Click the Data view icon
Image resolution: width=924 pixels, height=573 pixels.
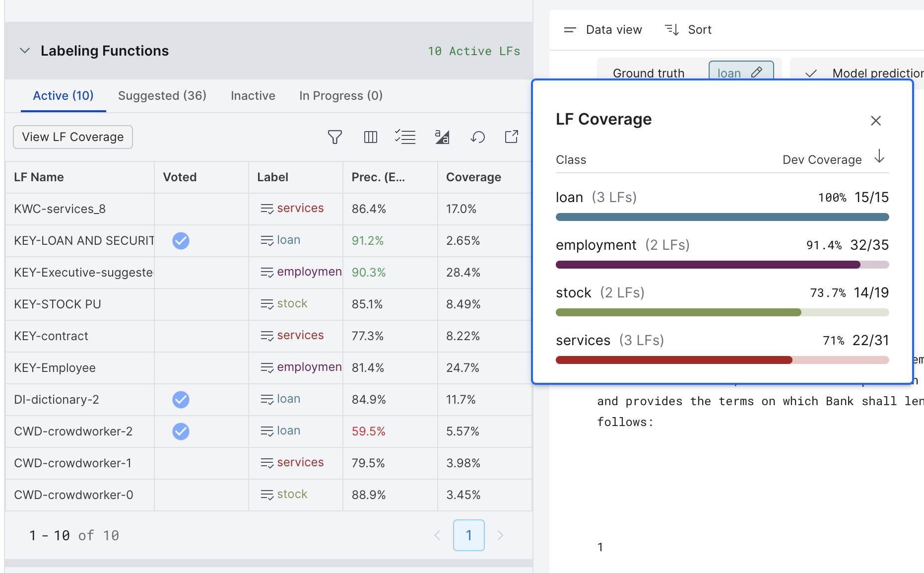(570, 30)
